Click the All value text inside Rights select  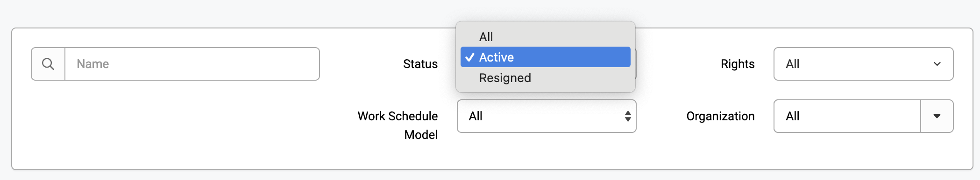tap(793, 64)
